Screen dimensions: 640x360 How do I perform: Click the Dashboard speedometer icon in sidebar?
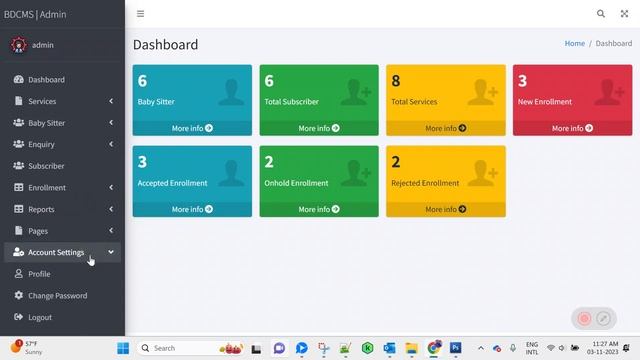(18, 79)
